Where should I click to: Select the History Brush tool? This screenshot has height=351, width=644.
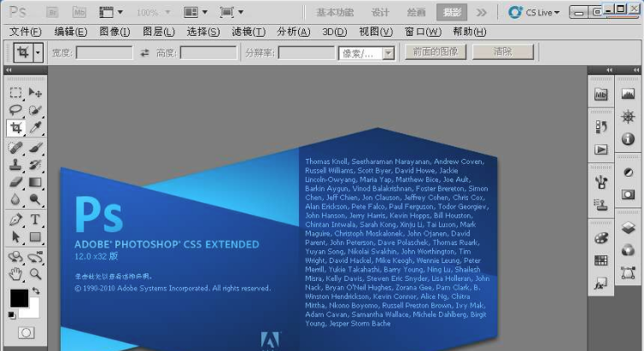[35, 165]
